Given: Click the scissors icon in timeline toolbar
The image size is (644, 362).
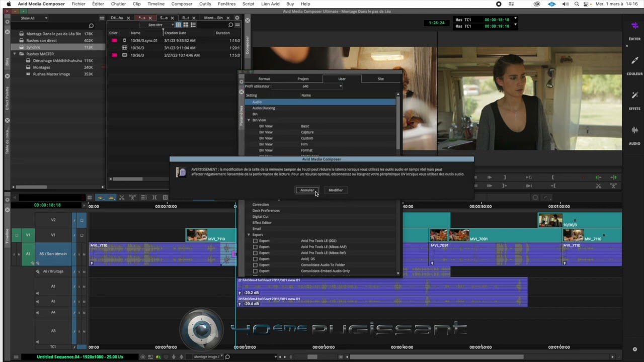Looking at the screenshot, I should [121, 198].
